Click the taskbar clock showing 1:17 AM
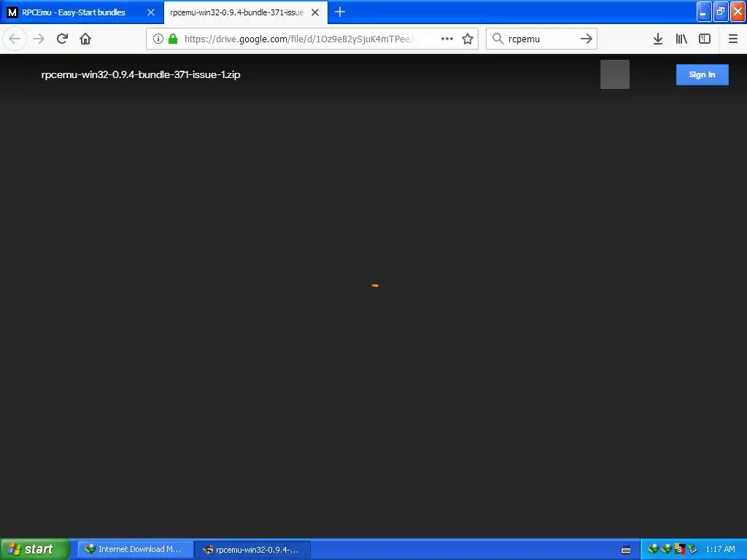 (x=720, y=549)
